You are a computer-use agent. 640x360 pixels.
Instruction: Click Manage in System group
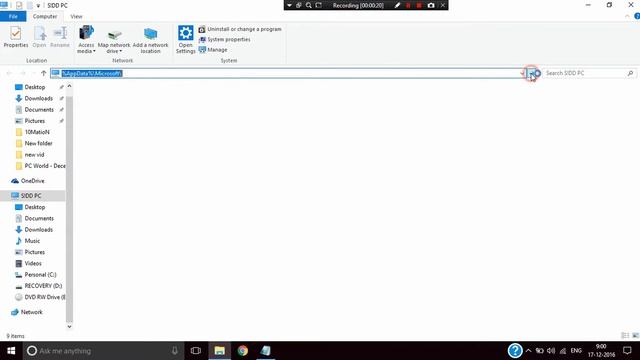coord(213,50)
